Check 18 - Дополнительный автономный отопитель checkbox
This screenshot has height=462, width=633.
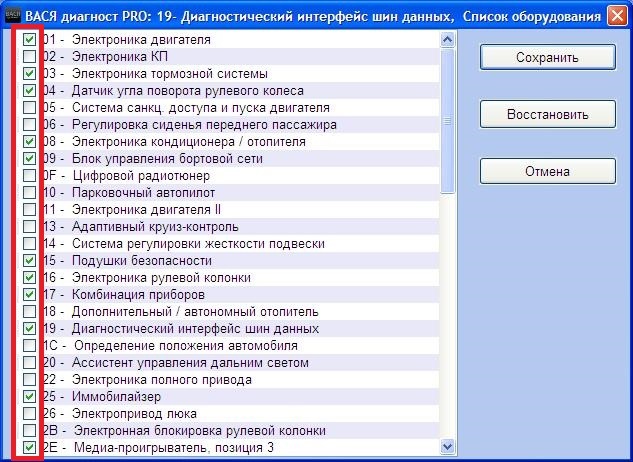tap(29, 311)
